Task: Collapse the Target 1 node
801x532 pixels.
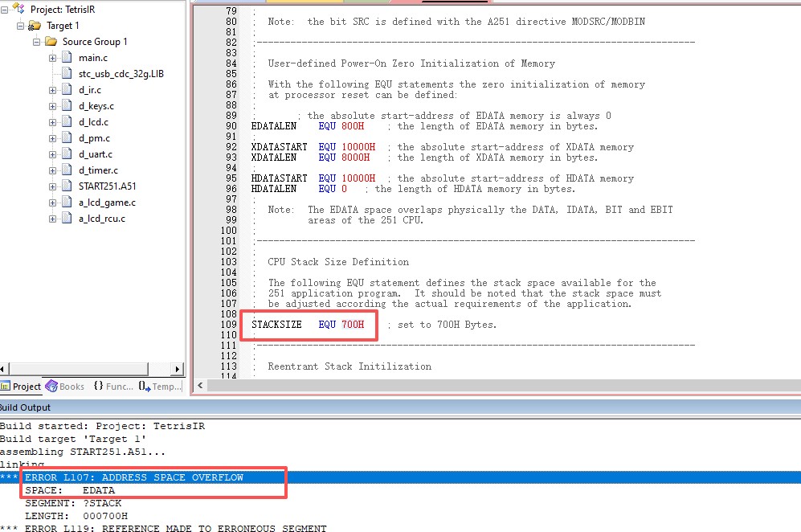Action: [x=21, y=26]
